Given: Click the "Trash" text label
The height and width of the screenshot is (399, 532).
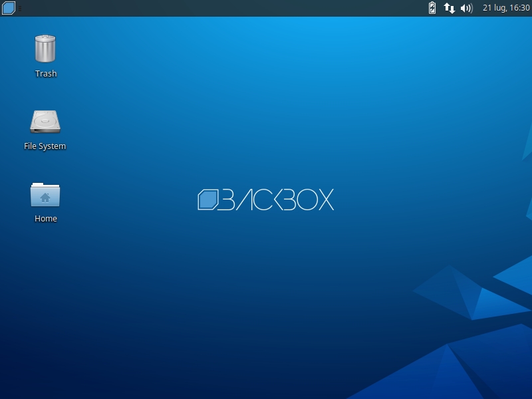Looking at the screenshot, I should (x=46, y=74).
